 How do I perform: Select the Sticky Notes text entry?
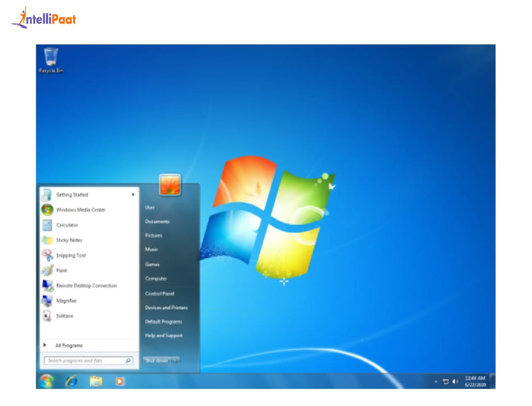[69, 240]
